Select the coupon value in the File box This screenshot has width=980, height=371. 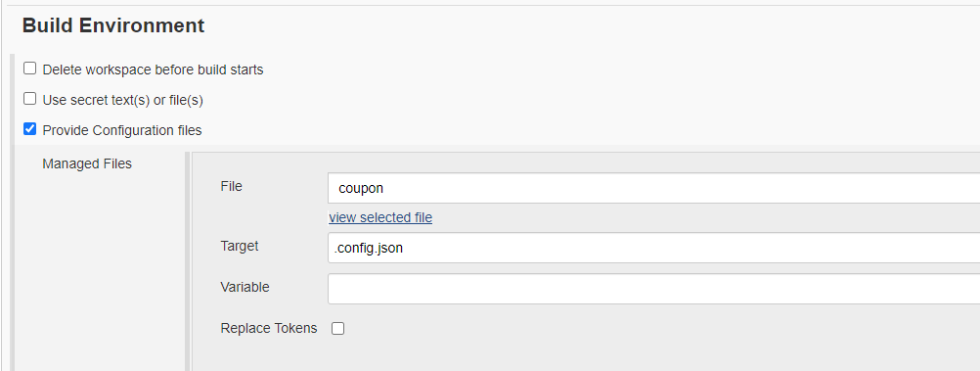pyautogui.click(x=361, y=188)
